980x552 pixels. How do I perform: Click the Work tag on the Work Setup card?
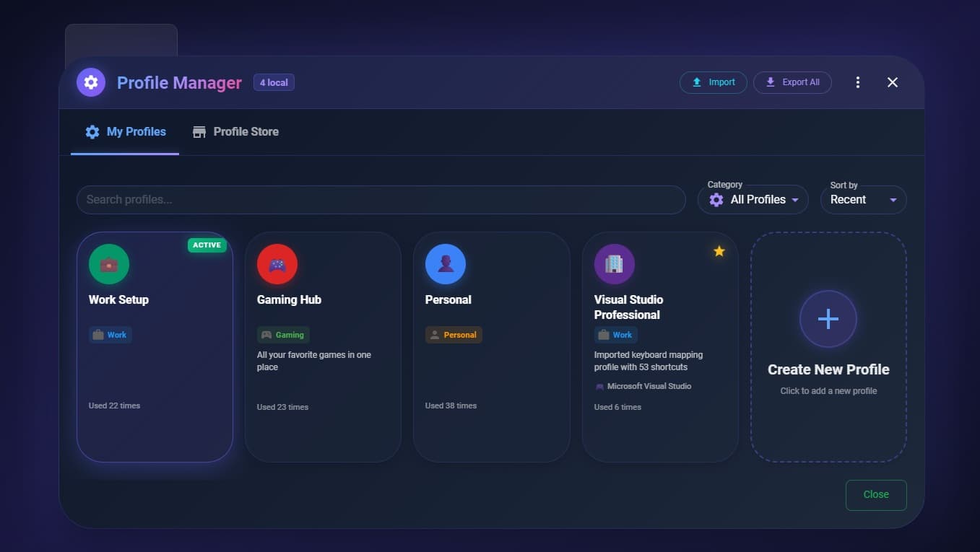tap(110, 334)
